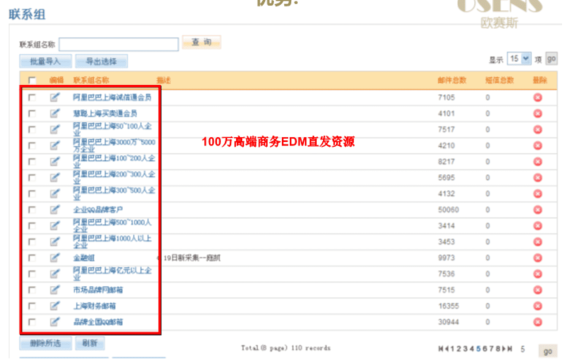The width and height of the screenshot is (570, 360).
Task: Open the 慧聪上海买卖通会员 group link
Action: [x=105, y=113]
